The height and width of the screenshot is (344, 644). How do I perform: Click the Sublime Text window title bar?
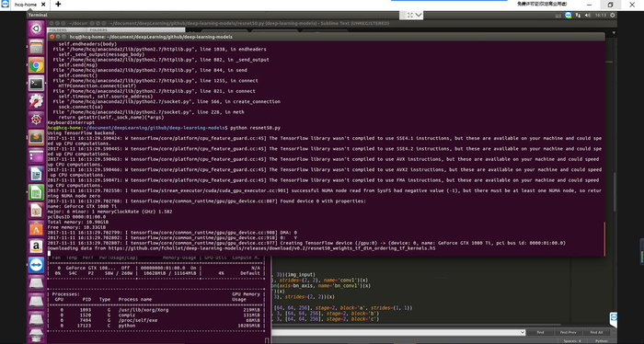point(333,23)
